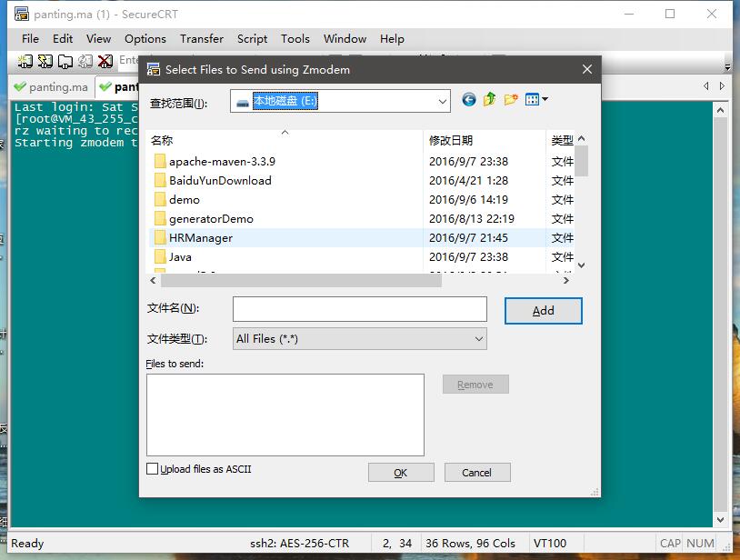The width and height of the screenshot is (740, 560).
Task: Click the toolbar overflow chevron at right
Action: click(727, 67)
